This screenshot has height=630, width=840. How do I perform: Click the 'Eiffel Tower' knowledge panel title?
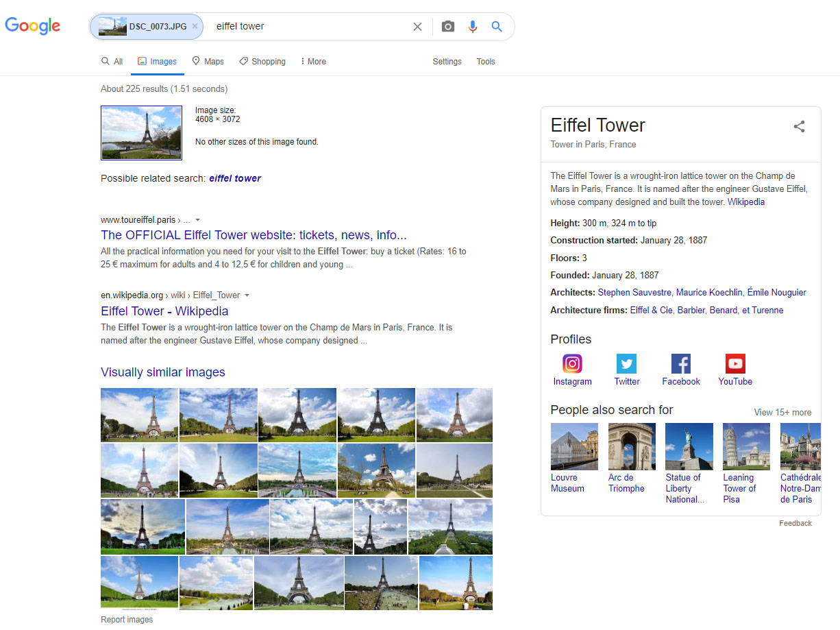598,125
